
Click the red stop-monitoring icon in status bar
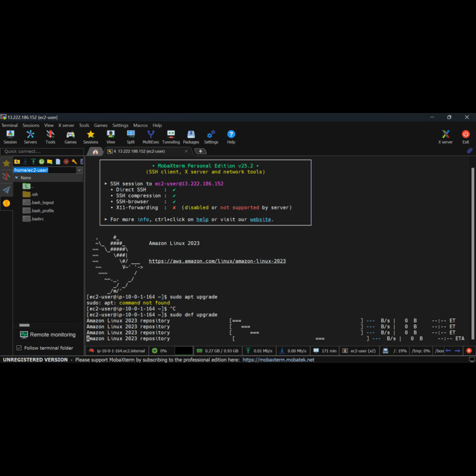tap(469, 350)
